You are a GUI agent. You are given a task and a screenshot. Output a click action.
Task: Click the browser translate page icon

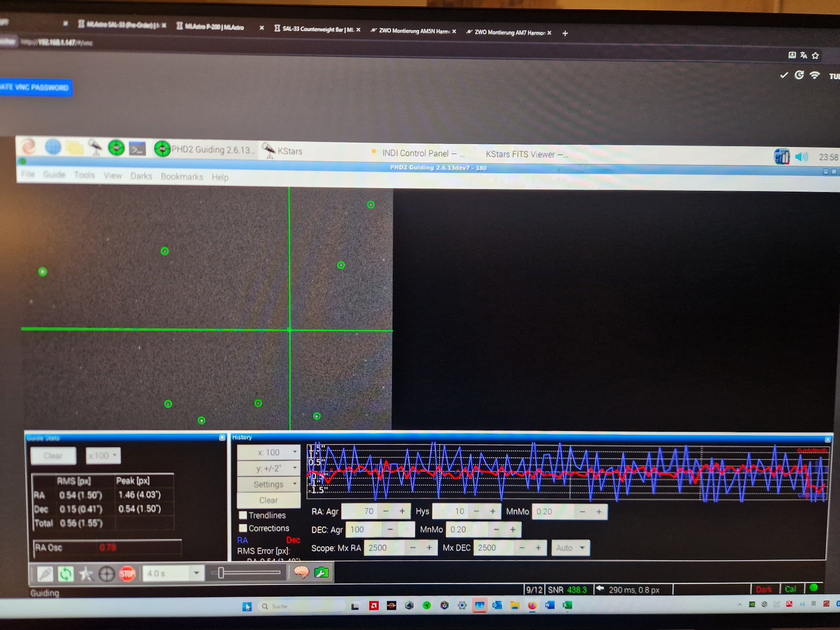click(804, 55)
